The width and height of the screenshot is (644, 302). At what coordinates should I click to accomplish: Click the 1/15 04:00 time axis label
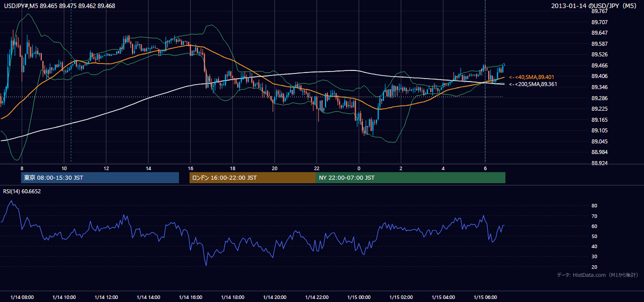[443, 297]
